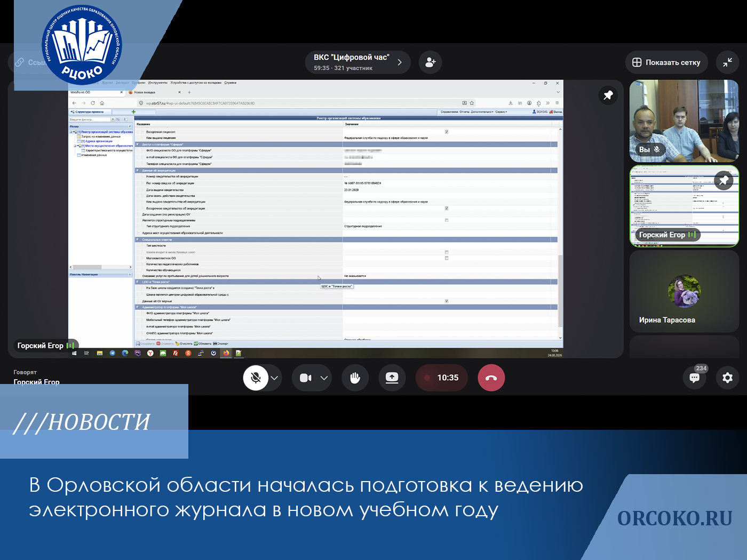Open the Сервис dropdown menu

coord(500,112)
